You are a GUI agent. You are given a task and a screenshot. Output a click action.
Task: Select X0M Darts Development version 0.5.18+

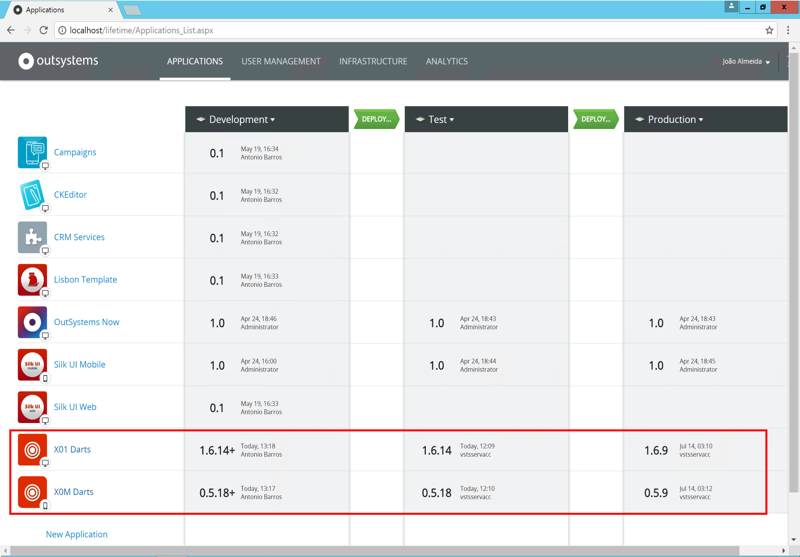(x=217, y=493)
